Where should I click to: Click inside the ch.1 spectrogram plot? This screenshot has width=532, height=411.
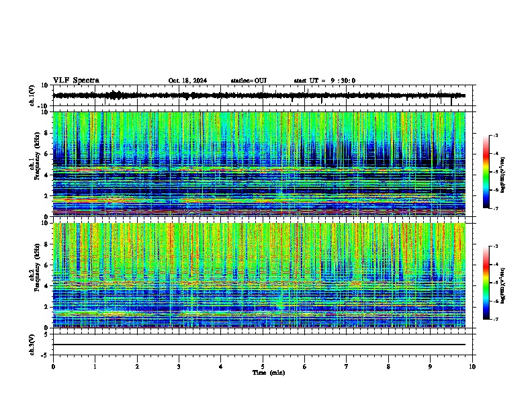tap(259, 164)
